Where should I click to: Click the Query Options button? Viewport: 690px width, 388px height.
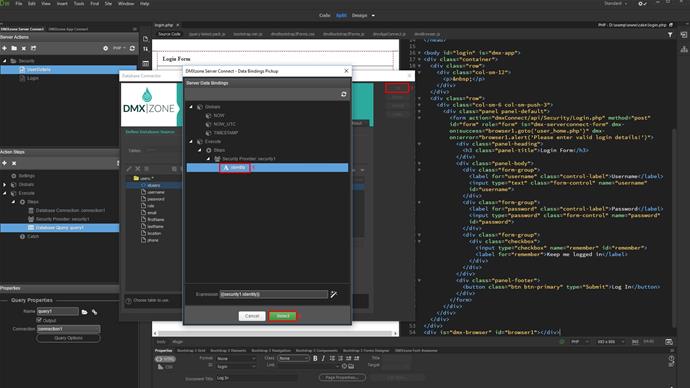tap(68, 338)
